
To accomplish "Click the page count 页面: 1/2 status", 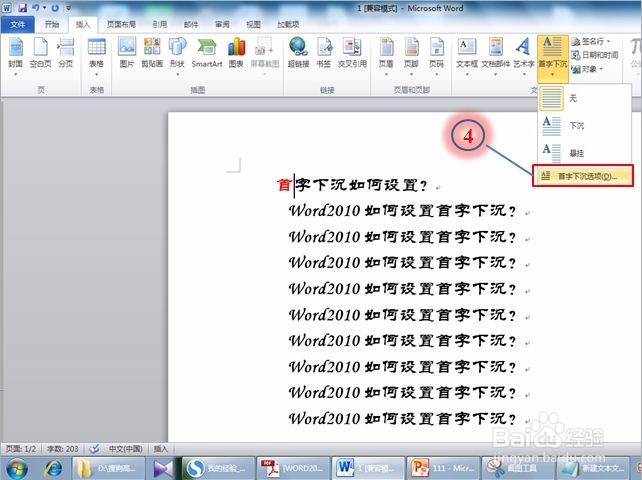I will [x=21, y=449].
